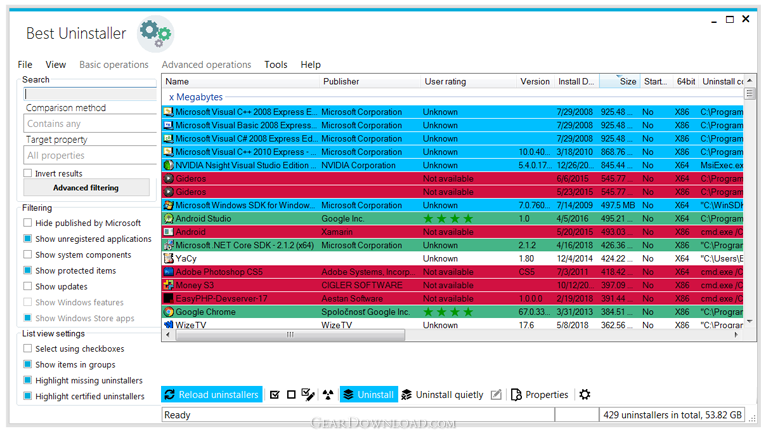Open the Advanced operations menu
The height and width of the screenshot is (431, 766).
(207, 65)
